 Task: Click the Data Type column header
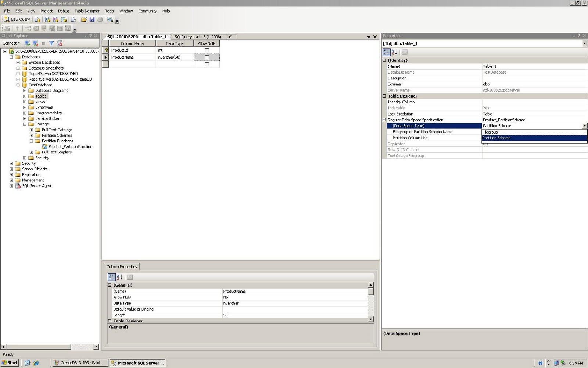coord(175,43)
